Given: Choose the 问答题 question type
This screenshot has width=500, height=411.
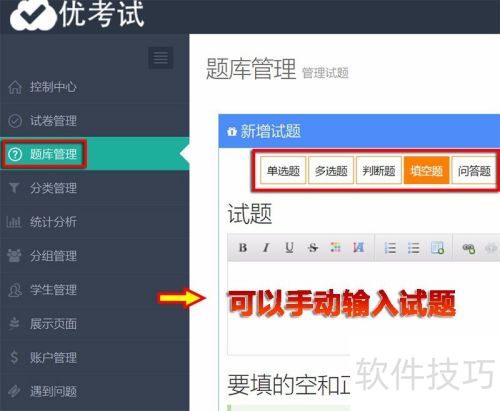Looking at the screenshot, I should point(474,171).
